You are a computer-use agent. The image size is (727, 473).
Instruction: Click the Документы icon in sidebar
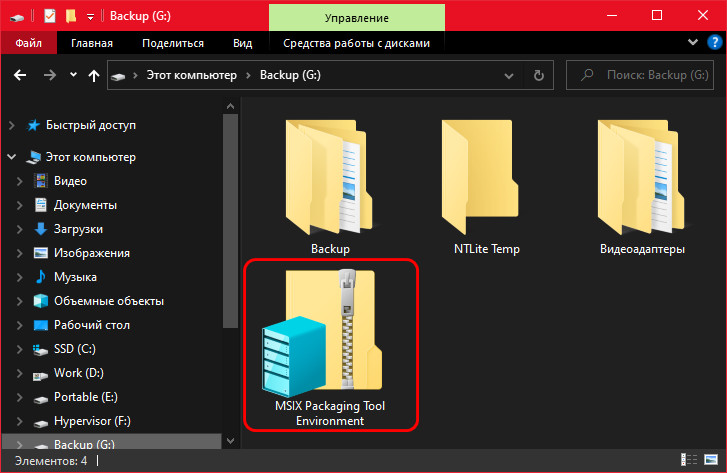pos(41,205)
